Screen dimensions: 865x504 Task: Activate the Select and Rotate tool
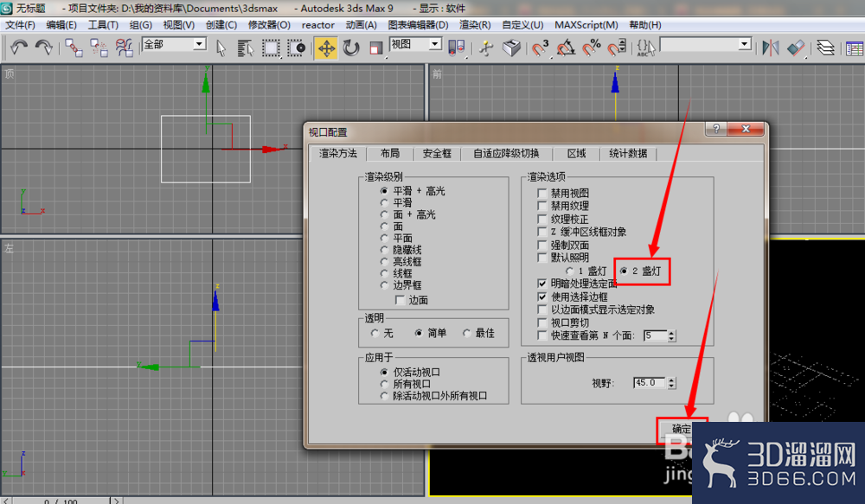tap(351, 48)
